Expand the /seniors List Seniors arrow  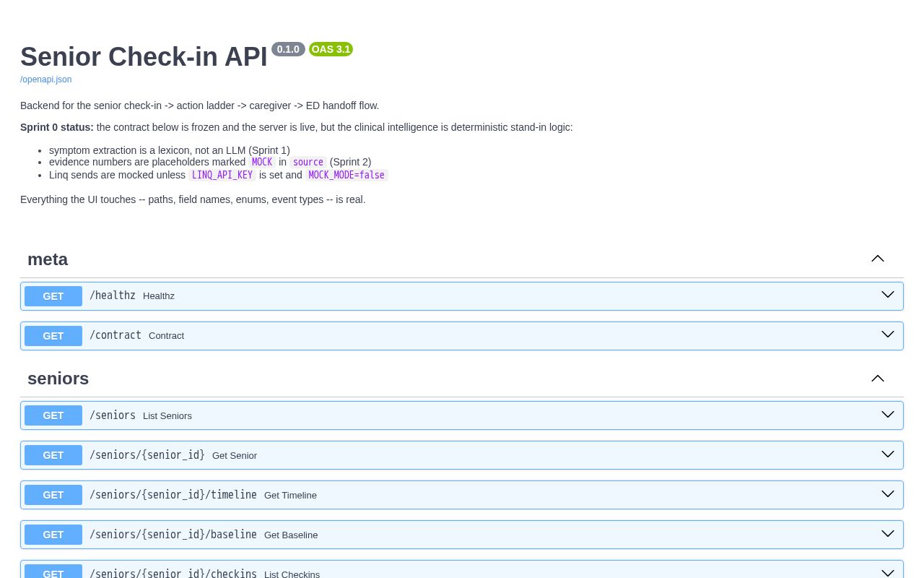tap(888, 415)
